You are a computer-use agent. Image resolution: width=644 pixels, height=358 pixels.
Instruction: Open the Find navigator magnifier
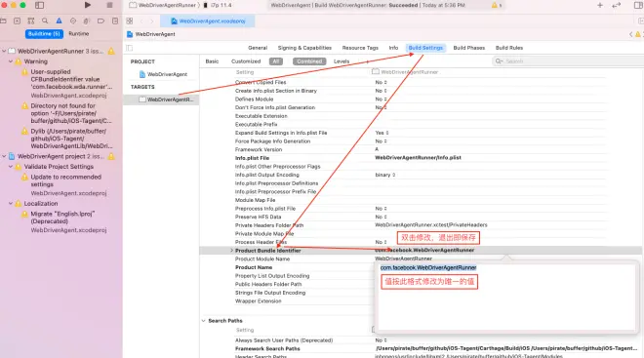pyautogui.click(x=45, y=20)
